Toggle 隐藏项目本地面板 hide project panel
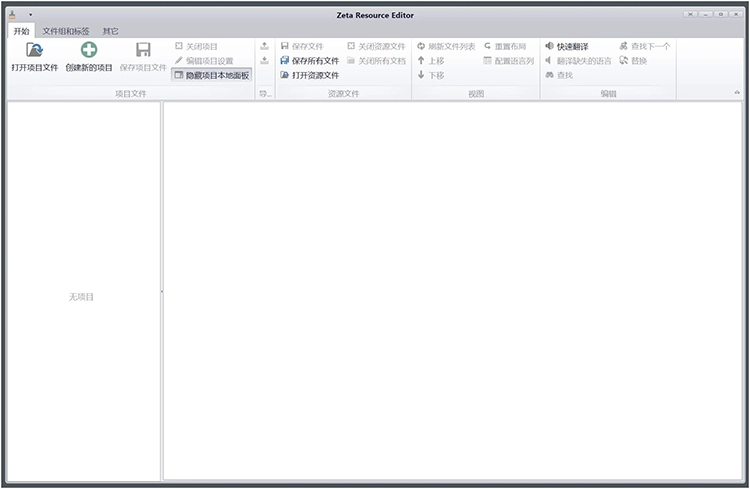 [x=211, y=75]
